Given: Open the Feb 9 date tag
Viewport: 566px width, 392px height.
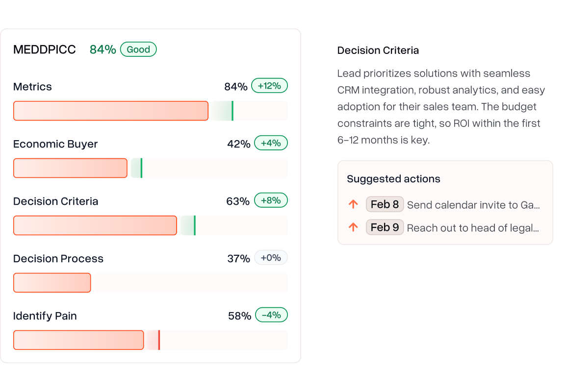Looking at the screenshot, I should pos(385,227).
